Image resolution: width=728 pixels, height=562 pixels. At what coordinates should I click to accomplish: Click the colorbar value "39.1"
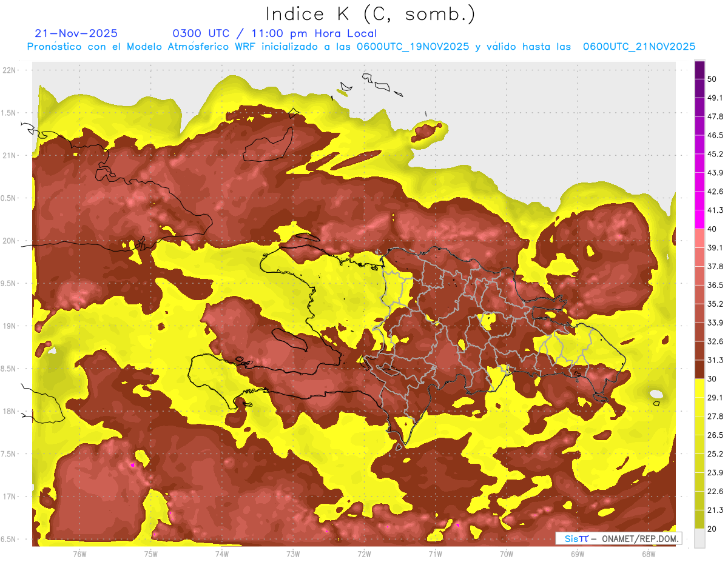715,247
